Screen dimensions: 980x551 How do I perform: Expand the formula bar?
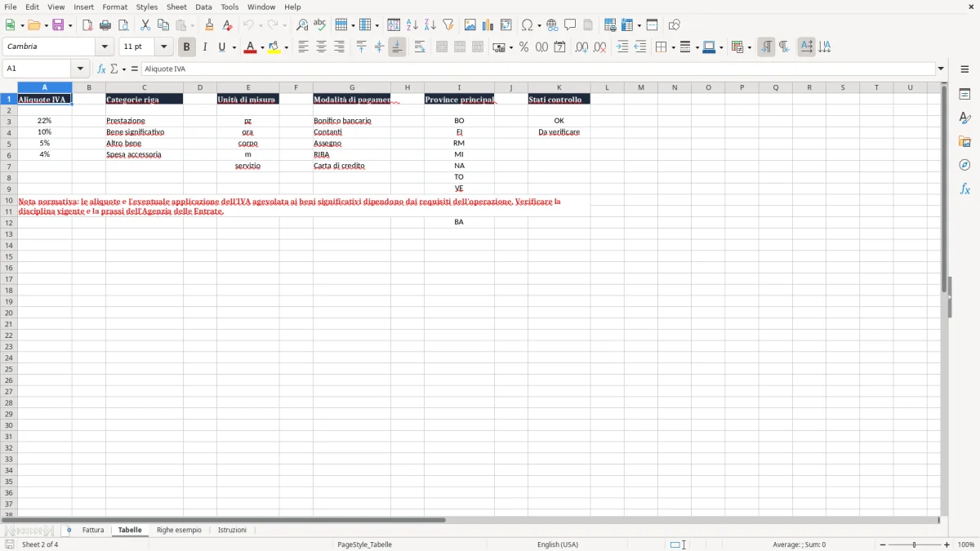click(941, 69)
